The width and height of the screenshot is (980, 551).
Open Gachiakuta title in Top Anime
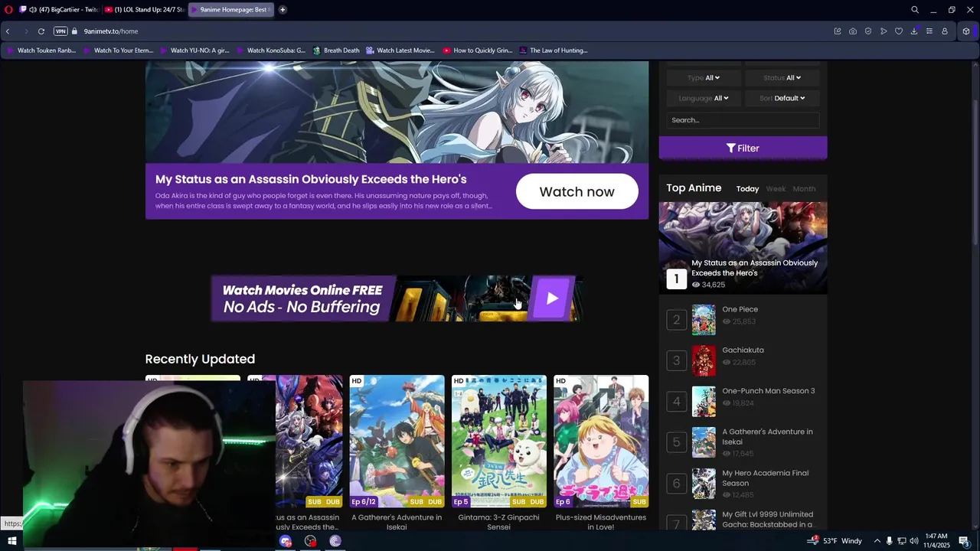click(x=743, y=350)
